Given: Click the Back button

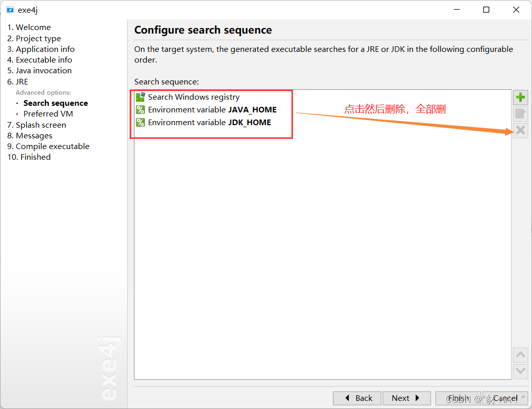Looking at the screenshot, I should click(357, 398).
